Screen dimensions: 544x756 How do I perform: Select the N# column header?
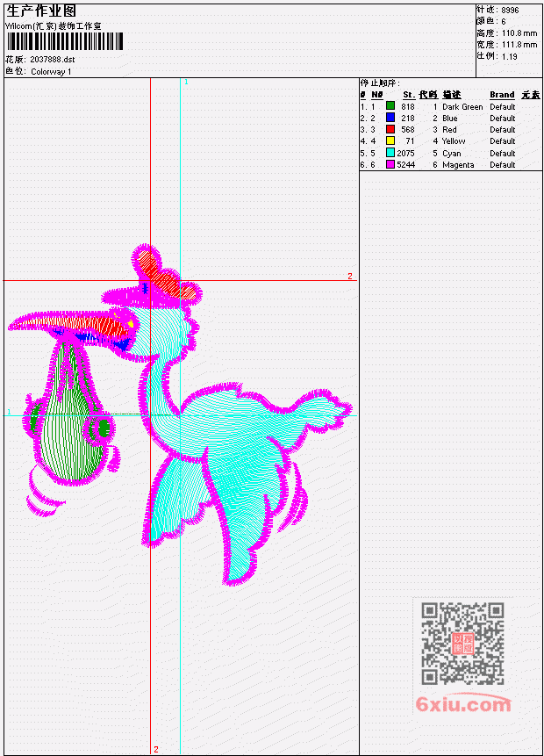pyautogui.click(x=376, y=95)
